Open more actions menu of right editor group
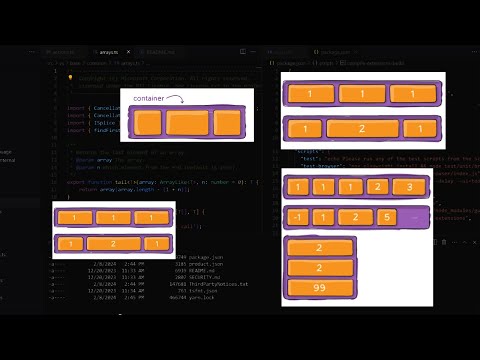Image resolution: width=480 pixels, height=360 pixels. point(474,52)
